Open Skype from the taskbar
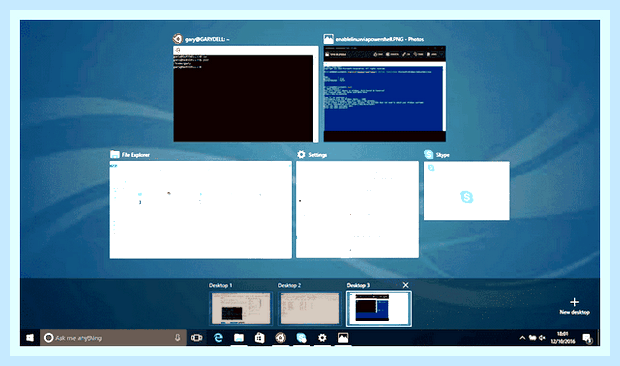The width and height of the screenshot is (620, 366). (x=301, y=338)
